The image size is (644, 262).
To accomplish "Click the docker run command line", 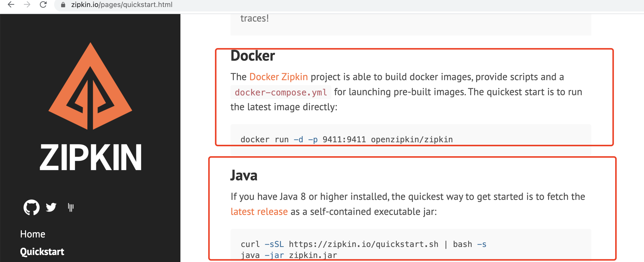I will [x=346, y=139].
